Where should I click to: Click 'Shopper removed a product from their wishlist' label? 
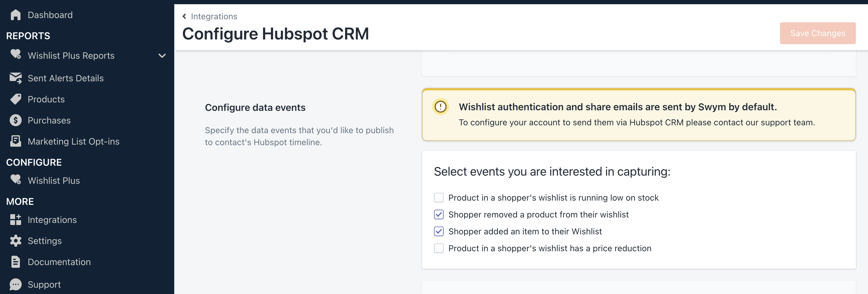[x=539, y=214]
